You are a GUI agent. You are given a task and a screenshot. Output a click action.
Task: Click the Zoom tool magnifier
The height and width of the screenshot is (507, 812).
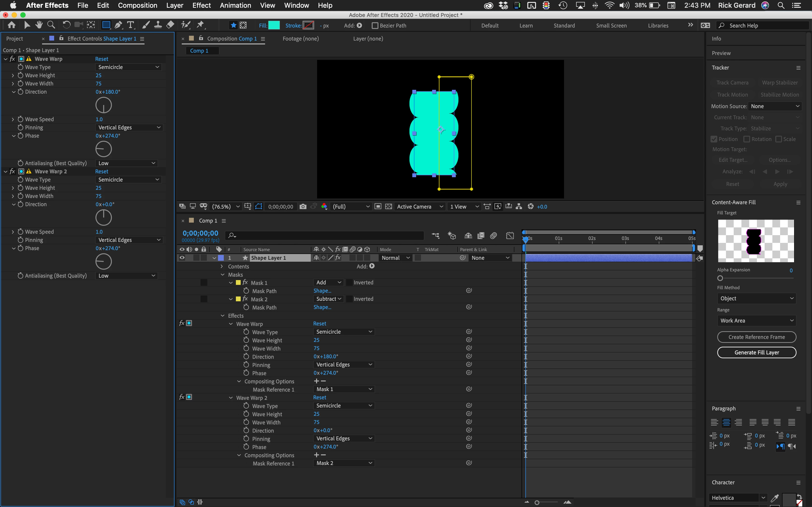[x=51, y=25]
